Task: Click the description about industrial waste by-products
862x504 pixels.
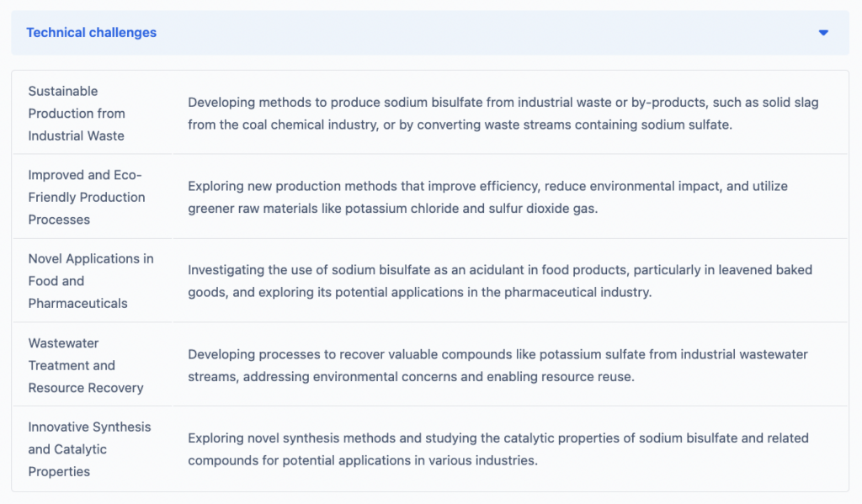Action: [x=503, y=114]
